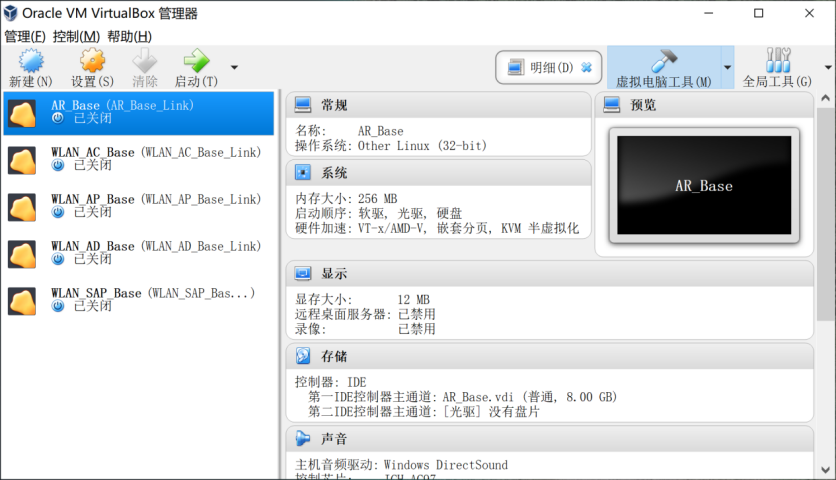Click the Audio (声音) speaker icon
This screenshot has height=480, width=836.
point(303,438)
